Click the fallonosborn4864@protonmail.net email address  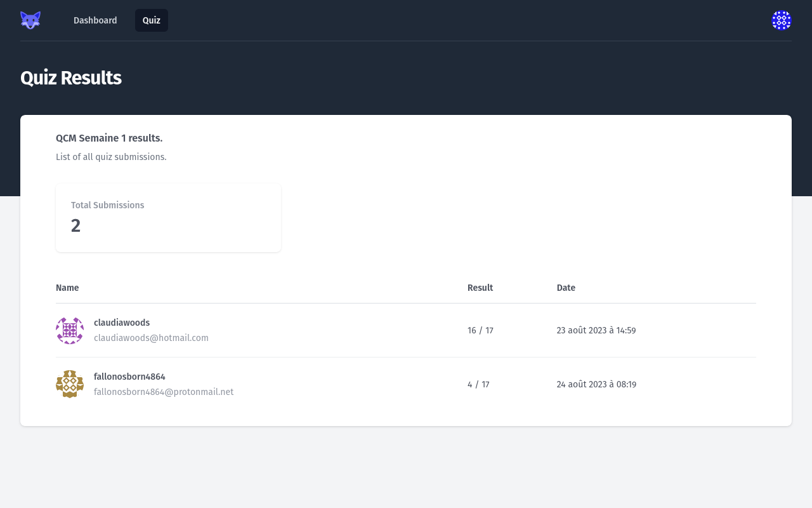pyautogui.click(x=164, y=392)
